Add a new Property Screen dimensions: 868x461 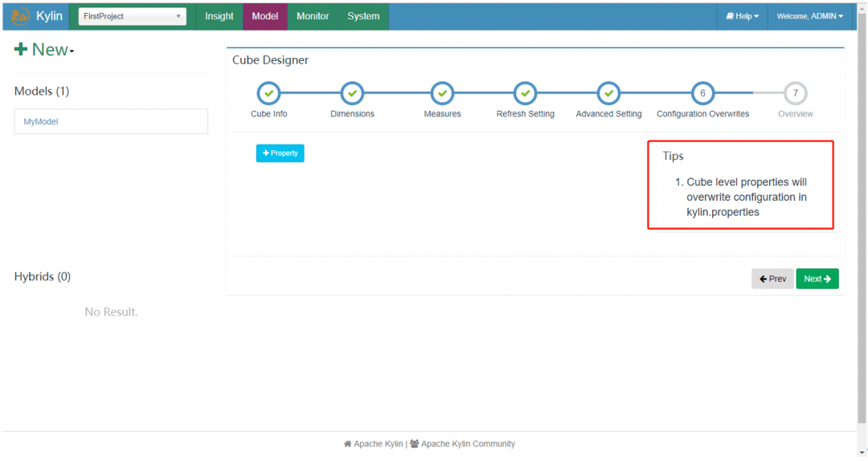(280, 153)
